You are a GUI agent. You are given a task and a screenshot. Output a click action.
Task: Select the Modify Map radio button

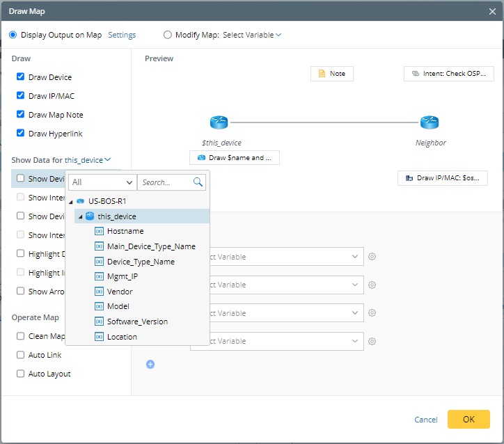pos(167,35)
